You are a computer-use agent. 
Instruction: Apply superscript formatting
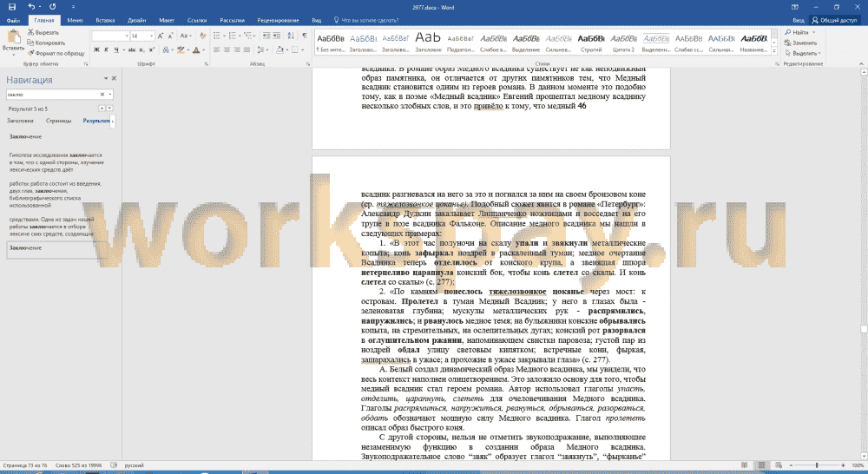pyautogui.click(x=151, y=49)
